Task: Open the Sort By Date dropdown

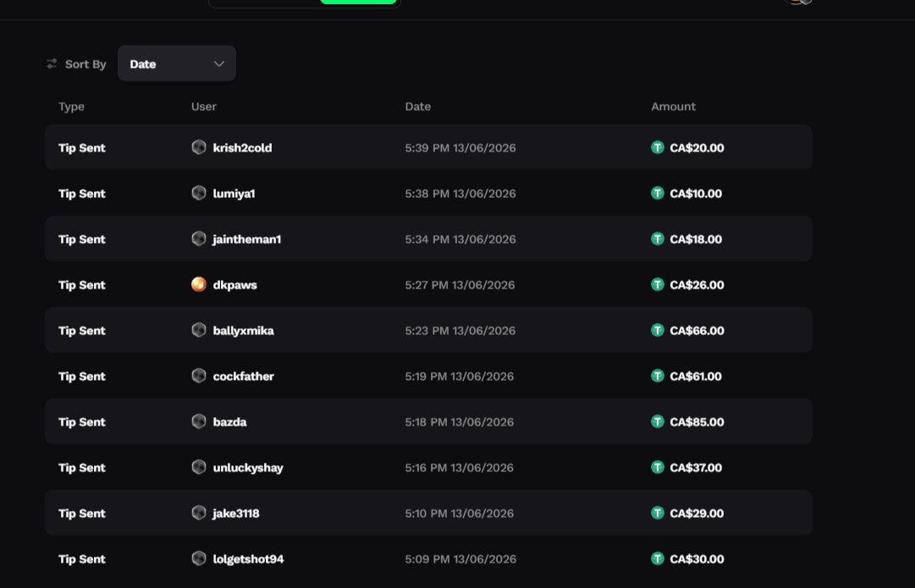Action: pyautogui.click(x=177, y=63)
